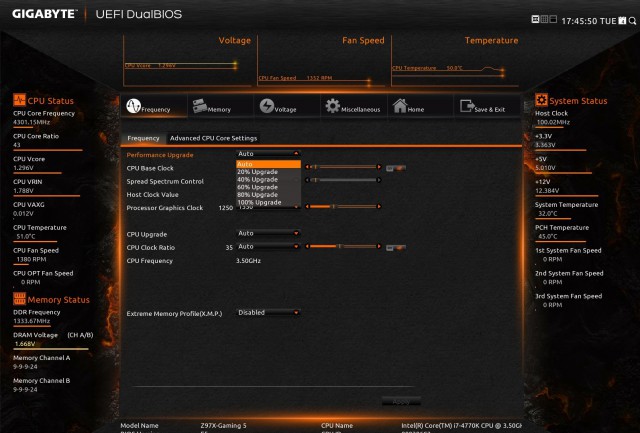This screenshot has height=433, width=640.
Task: Click the 17:45:50 TUE clock display
Action: pos(589,21)
